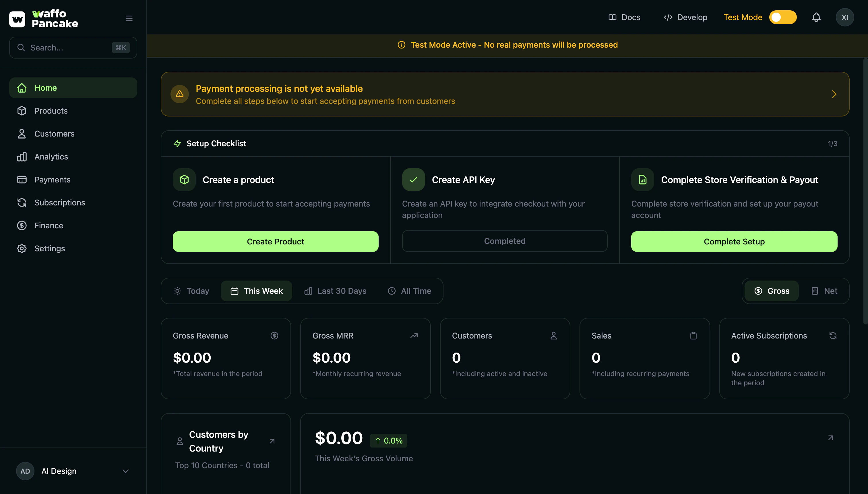
Task: Collapse the sidebar with the hamburger icon
Action: click(x=129, y=18)
